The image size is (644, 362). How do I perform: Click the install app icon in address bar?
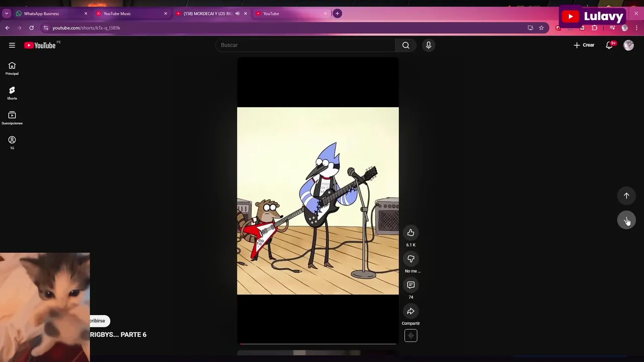pyautogui.click(x=530, y=28)
